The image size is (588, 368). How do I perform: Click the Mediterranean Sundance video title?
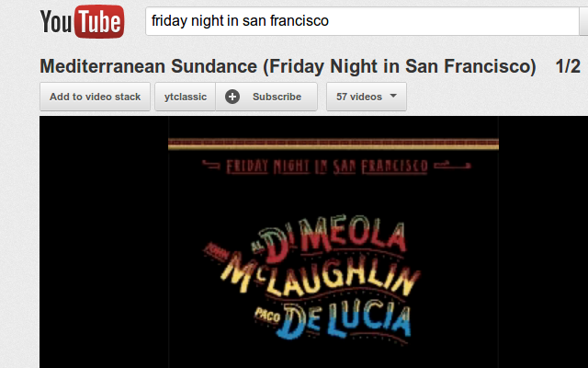click(x=288, y=66)
